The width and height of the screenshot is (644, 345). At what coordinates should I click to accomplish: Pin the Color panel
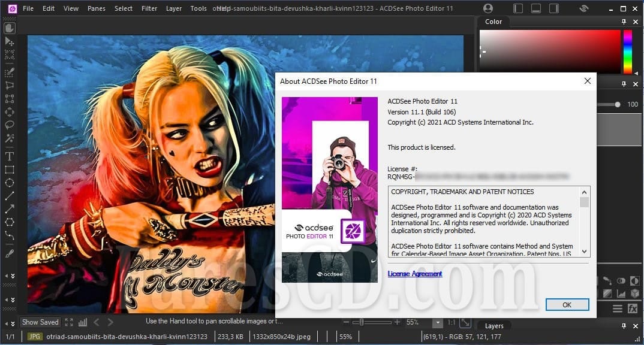(x=624, y=22)
